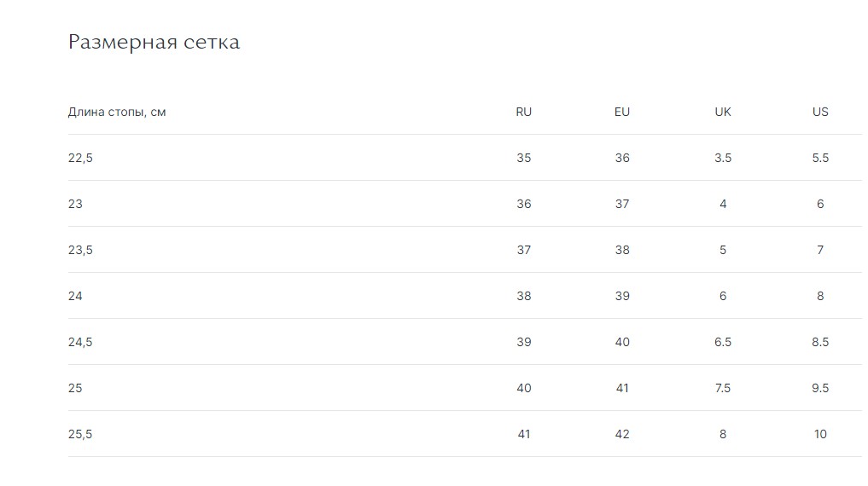Viewport: 868px width, 486px height.
Task: Click US size 9.5 cell
Action: tap(820, 388)
